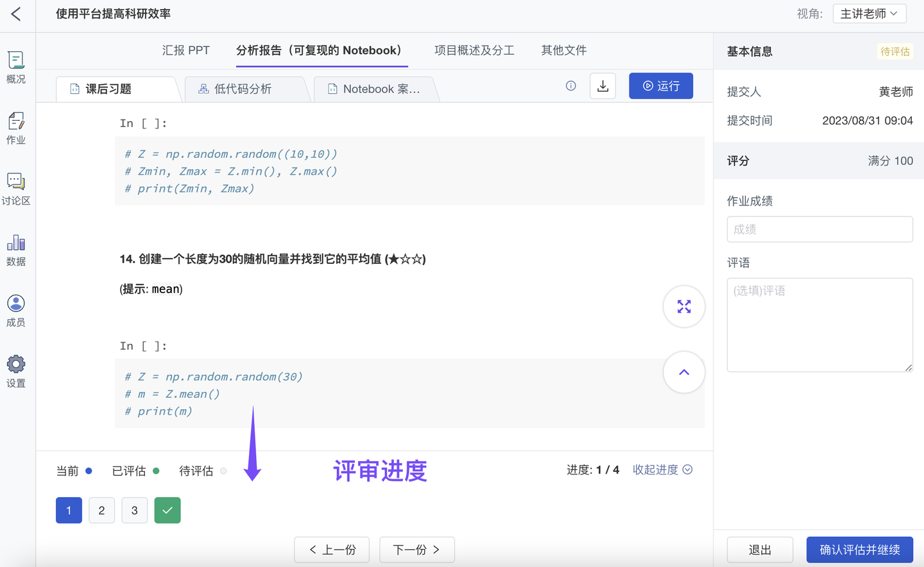This screenshot has width=924, height=567.
Task: Click the 退出 exit button
Action: pos(760,550)
